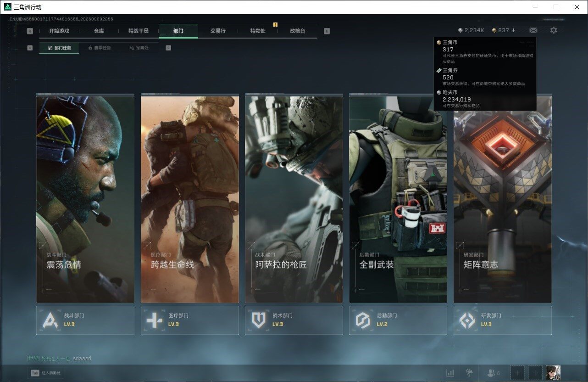
Task: Click the CN UID text at top left
Action: click(x=61, y=19)
